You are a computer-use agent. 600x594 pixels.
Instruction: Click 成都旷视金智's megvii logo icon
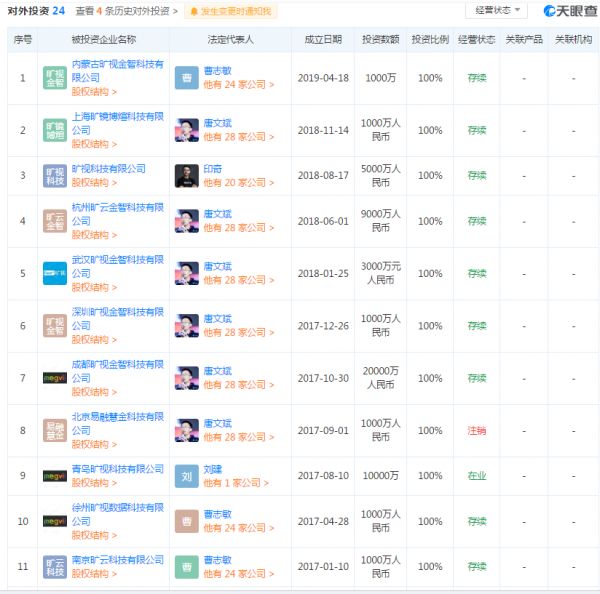(55, 377)
